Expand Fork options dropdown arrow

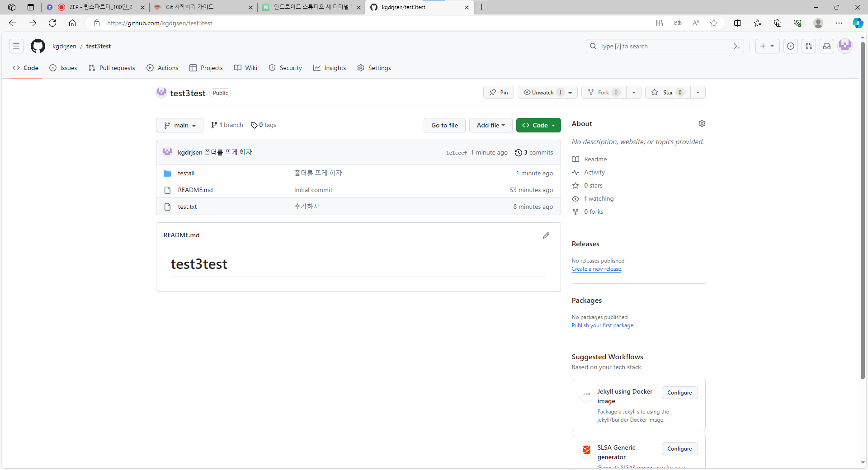[x=634, y=92]
